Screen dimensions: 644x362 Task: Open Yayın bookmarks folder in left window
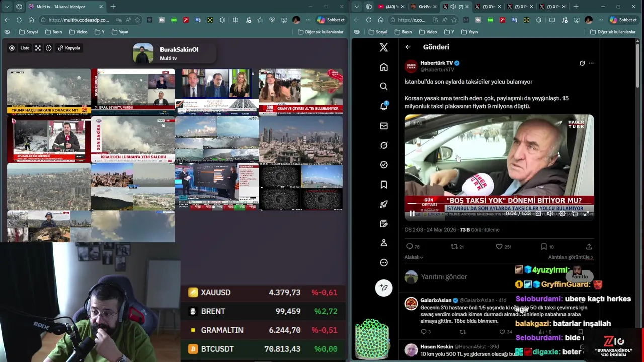(120, 32)
